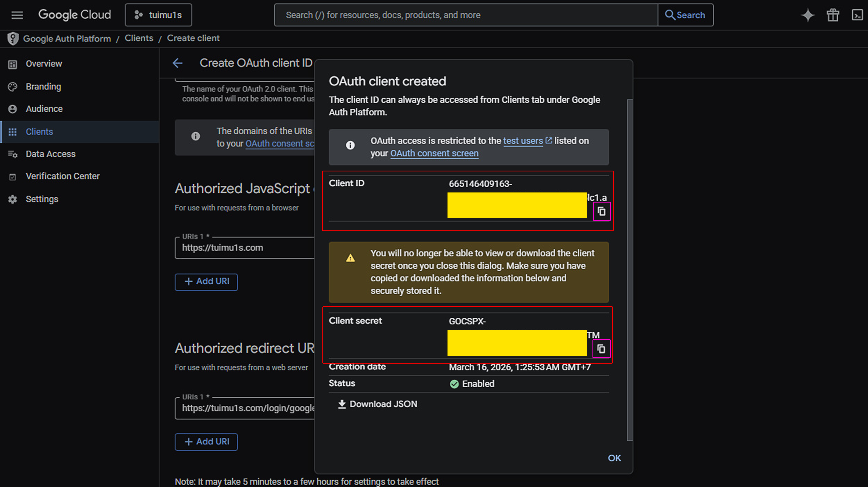868x487 pixels.
Task: Open Overview in the sidebar
Action: click(x=44, y=64)
